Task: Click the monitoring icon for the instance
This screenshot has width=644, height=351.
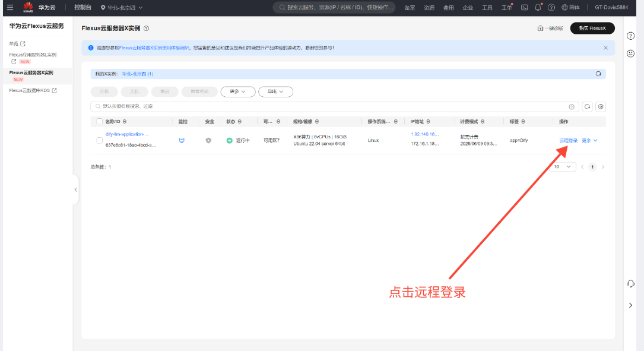Action: point(182,140)
